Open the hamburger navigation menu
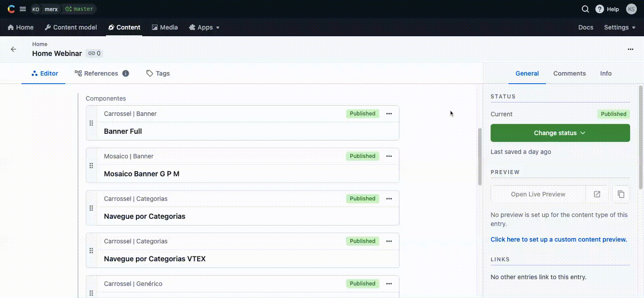Screen dimensions: 644x298 [x=23, y=9]
